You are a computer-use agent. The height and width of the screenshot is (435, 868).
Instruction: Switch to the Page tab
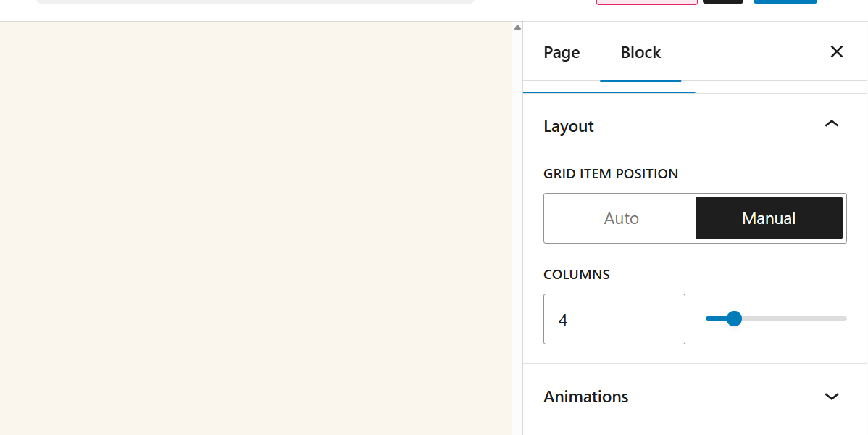coord(562,52)
